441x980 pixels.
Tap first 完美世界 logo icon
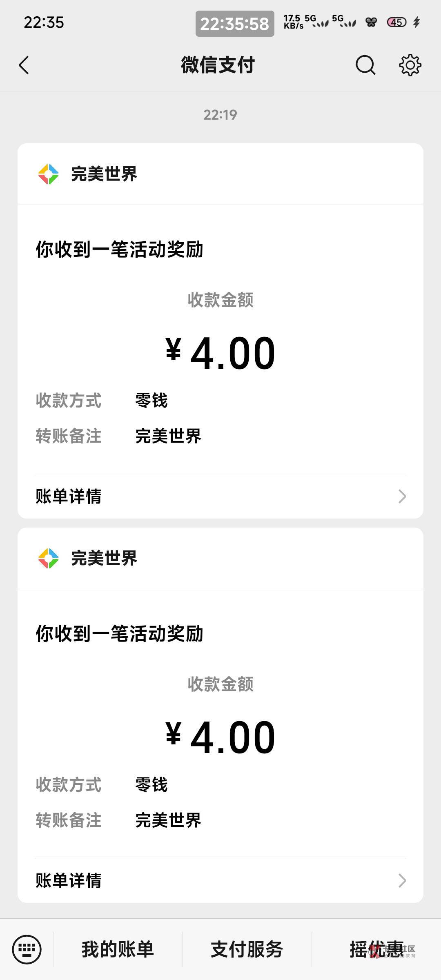(x=48, y=174)
